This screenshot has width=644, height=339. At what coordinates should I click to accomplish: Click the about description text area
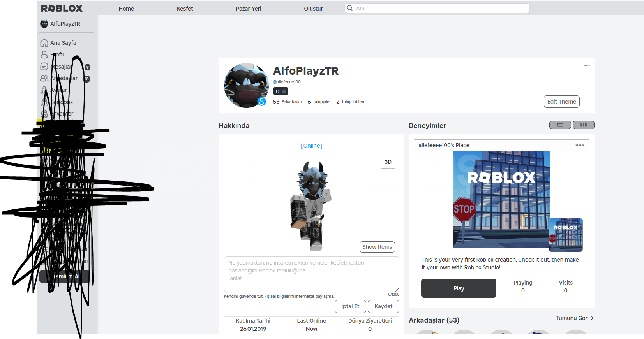click(x=312, y=274)
